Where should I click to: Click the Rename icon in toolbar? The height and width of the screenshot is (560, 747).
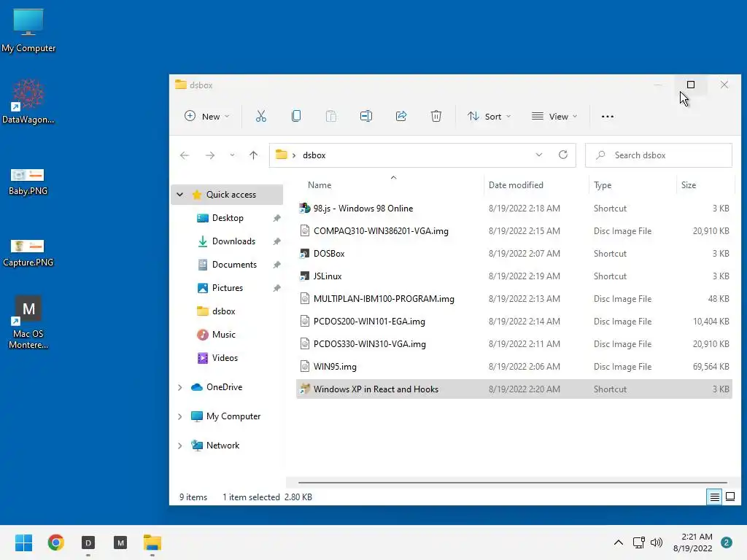coord(366,116)
